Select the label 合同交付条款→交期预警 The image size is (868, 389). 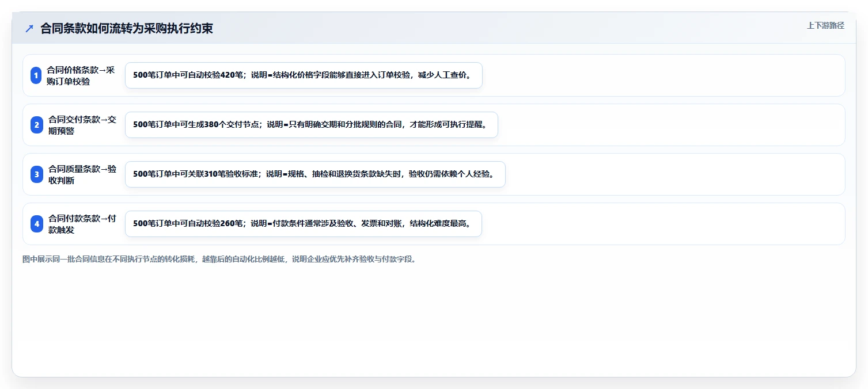(82, 125)
